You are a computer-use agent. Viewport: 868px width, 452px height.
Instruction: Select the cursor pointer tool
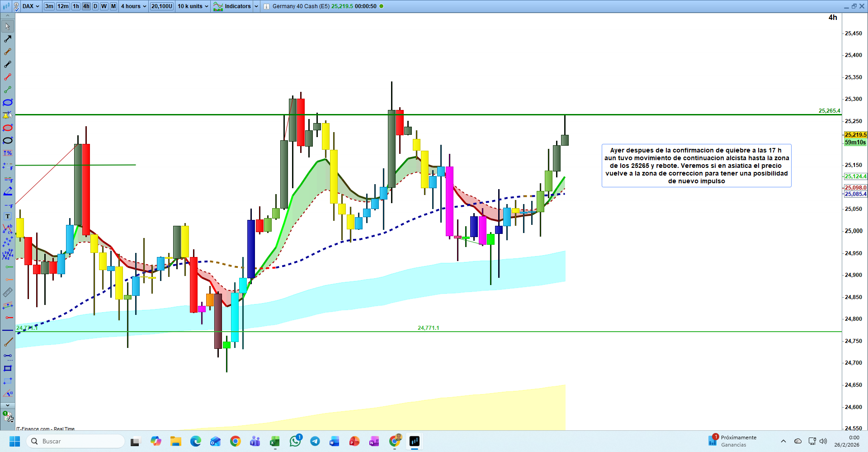(8, 27)
